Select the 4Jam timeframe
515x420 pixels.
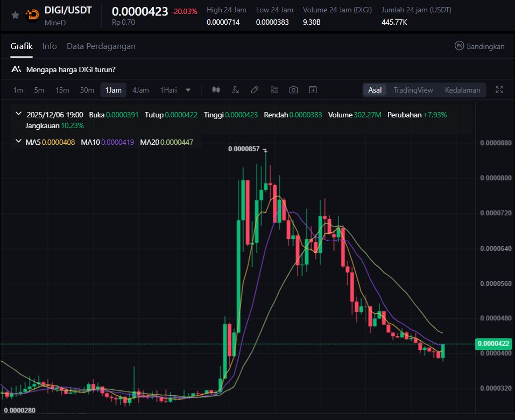(x=140, y=90)
